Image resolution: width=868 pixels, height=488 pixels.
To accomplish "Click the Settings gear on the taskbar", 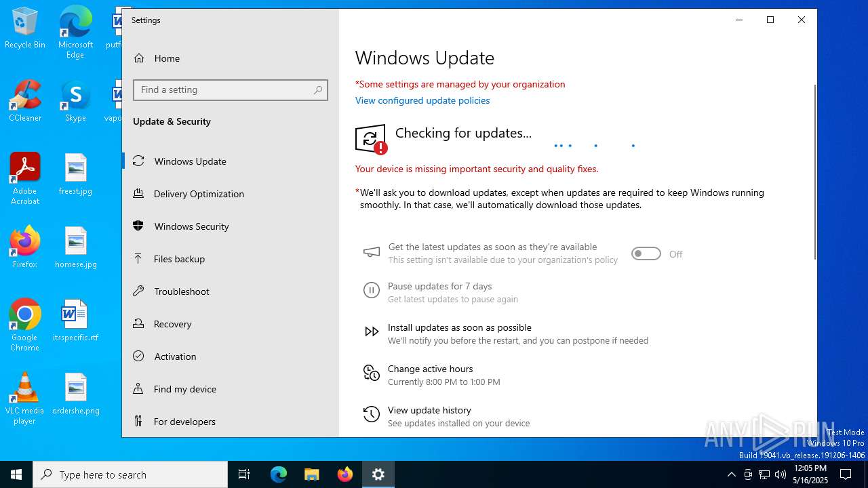I will coord(378,474).
